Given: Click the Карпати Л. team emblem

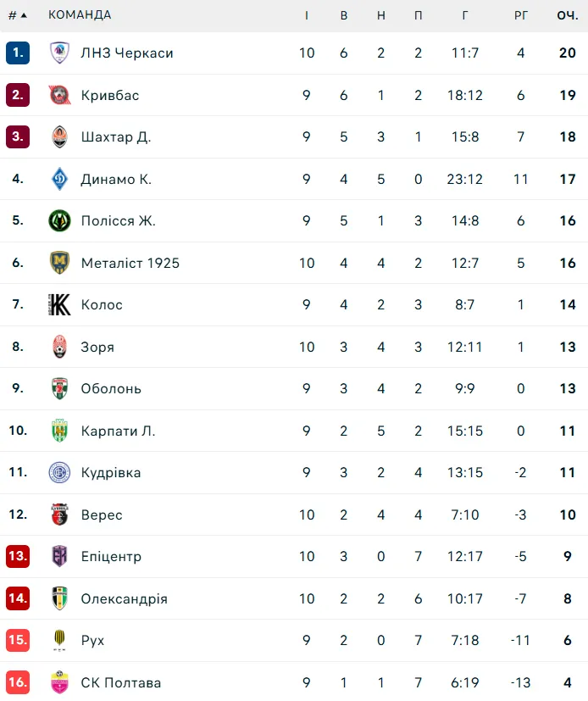Looking at the screenshot, I should [58, 431].
